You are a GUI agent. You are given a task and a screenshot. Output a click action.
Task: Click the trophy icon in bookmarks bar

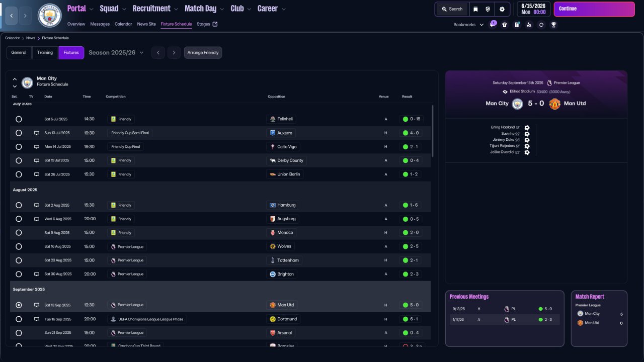(x=553, y=25)
